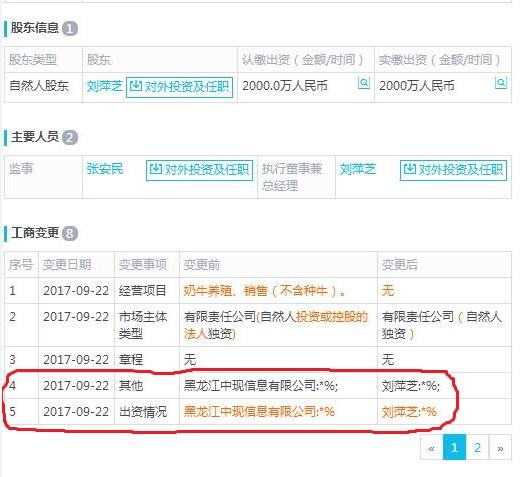The image size is (520, 477).
Task: Open shareholder link 刘萍芝 in 股东信息
Action: coord(105,87)
